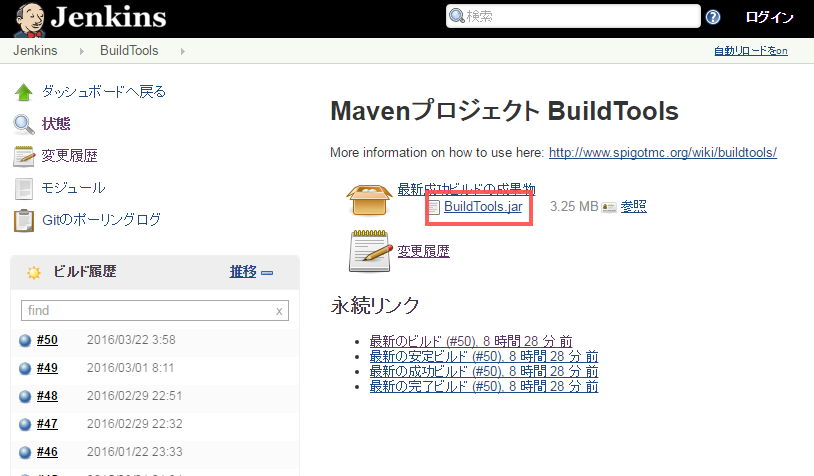Clear the find field with x button

(x=279, y=311)
